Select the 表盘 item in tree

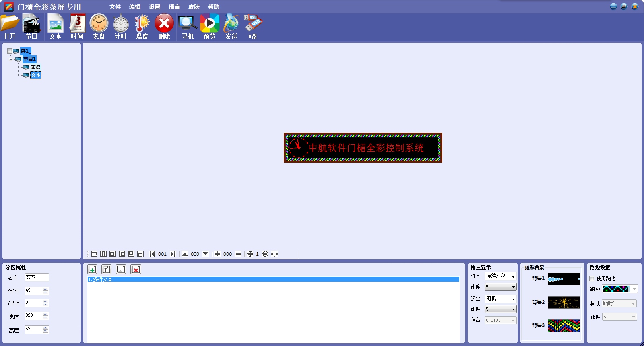pos(35,67)
